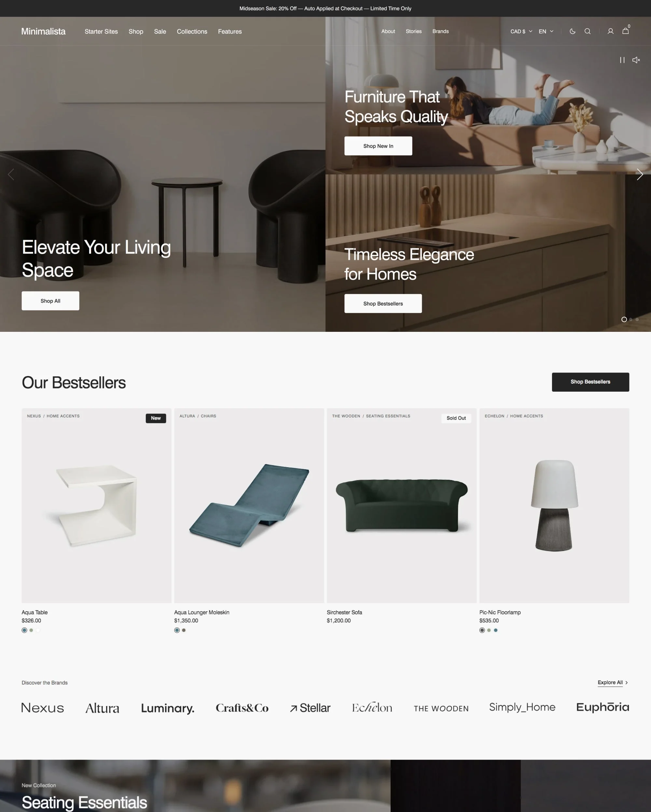
Task: Select the first carousel dot indicator
Action: coord(624,320)
